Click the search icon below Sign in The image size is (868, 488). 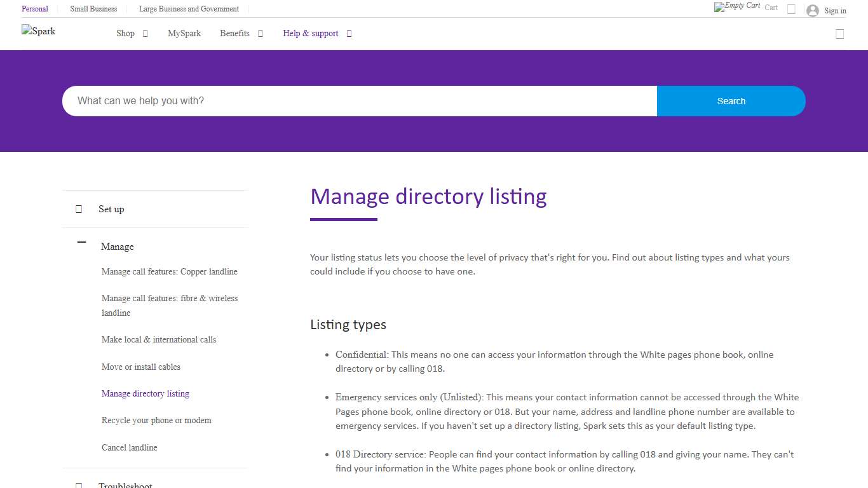pyautogui.click(x=839, y=34)
